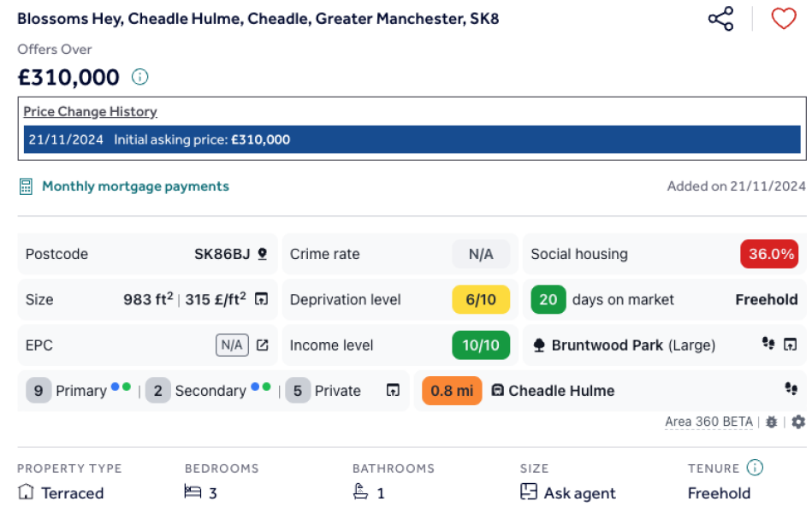The width and height of the screenshot is (812, 513).
Task: Open Monthly mortgage payments
Action: pos(135,186)
